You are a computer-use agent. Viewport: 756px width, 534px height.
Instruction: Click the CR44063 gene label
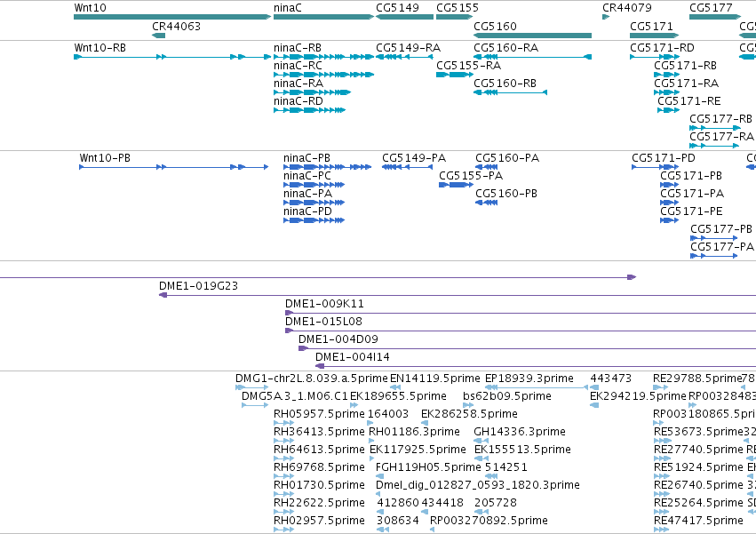(176, 26)
